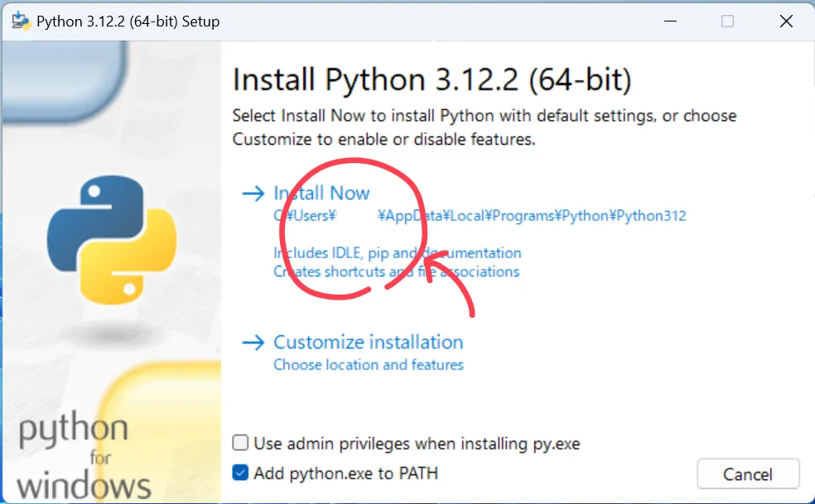Click the 'Add python.exe to PATH' label text
815x504 pixels.
(x=345, y=473)
